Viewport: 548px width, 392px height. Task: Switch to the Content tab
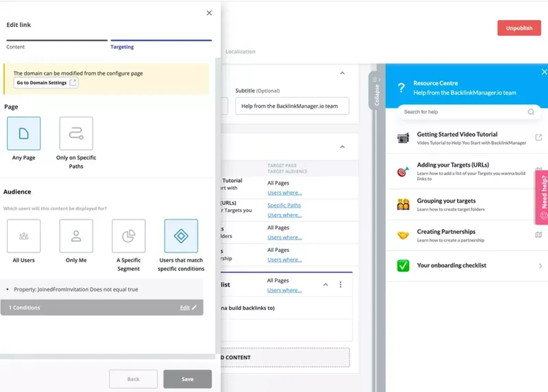point(15,47)
